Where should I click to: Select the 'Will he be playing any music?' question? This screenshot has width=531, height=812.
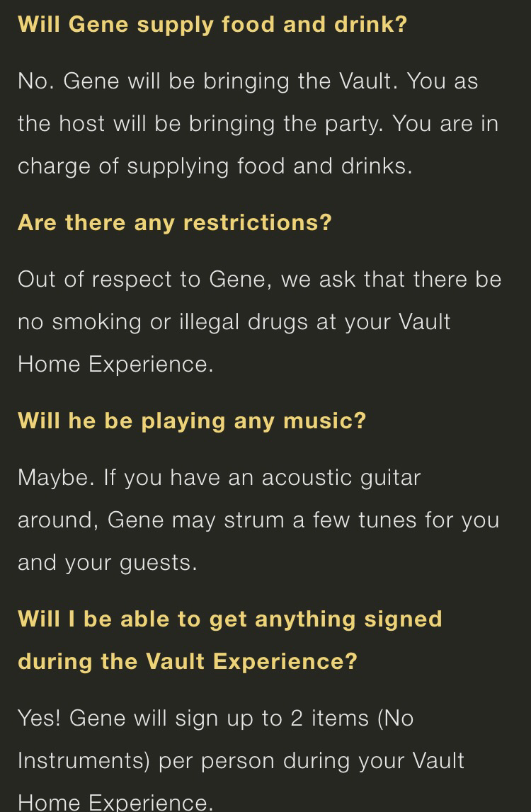click(x=192, y=421)
